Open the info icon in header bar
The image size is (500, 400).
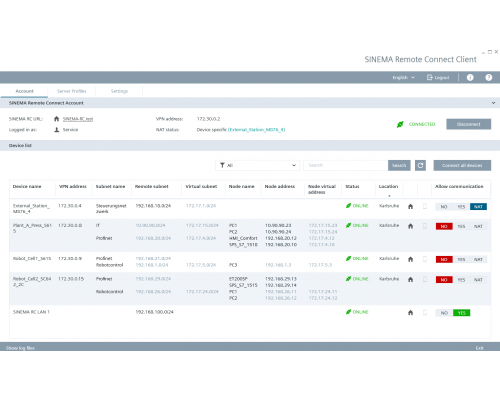pos(470,77)
